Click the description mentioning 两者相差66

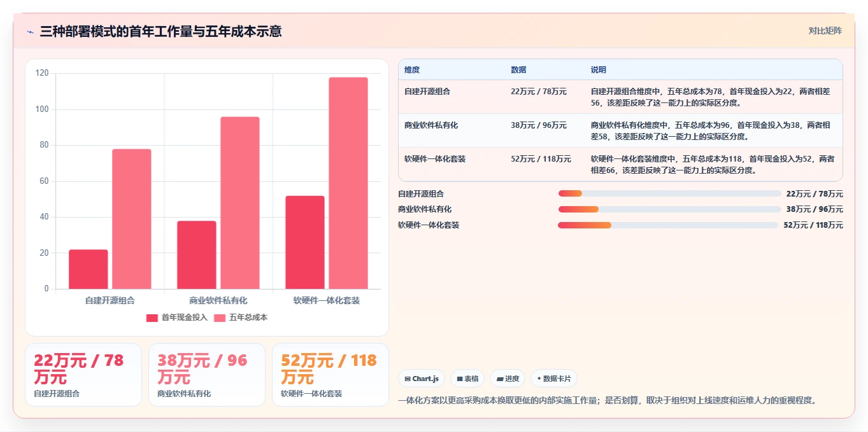point(713,164)
